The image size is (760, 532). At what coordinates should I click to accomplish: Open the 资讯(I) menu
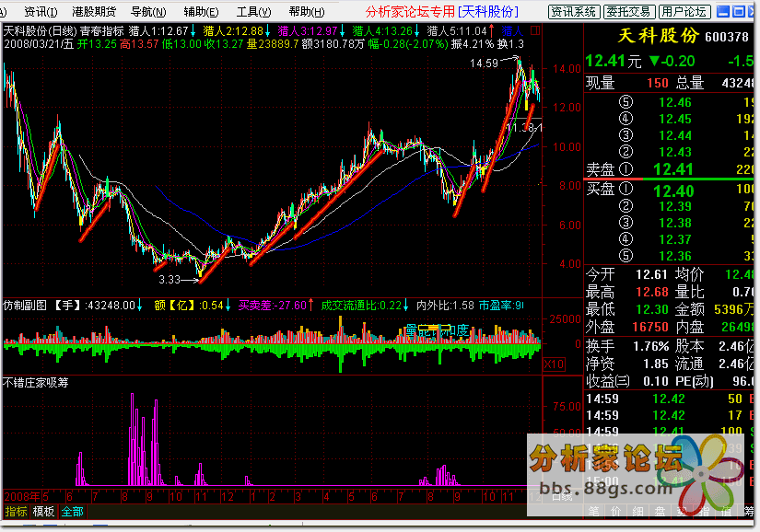click(x=41, y=12)
